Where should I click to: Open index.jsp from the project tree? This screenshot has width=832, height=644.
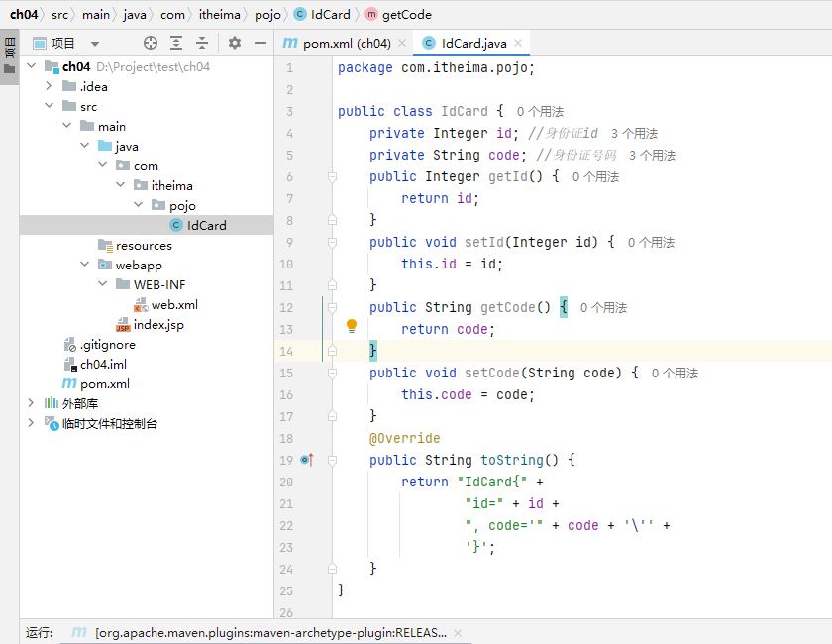click(x=157, y=324)
